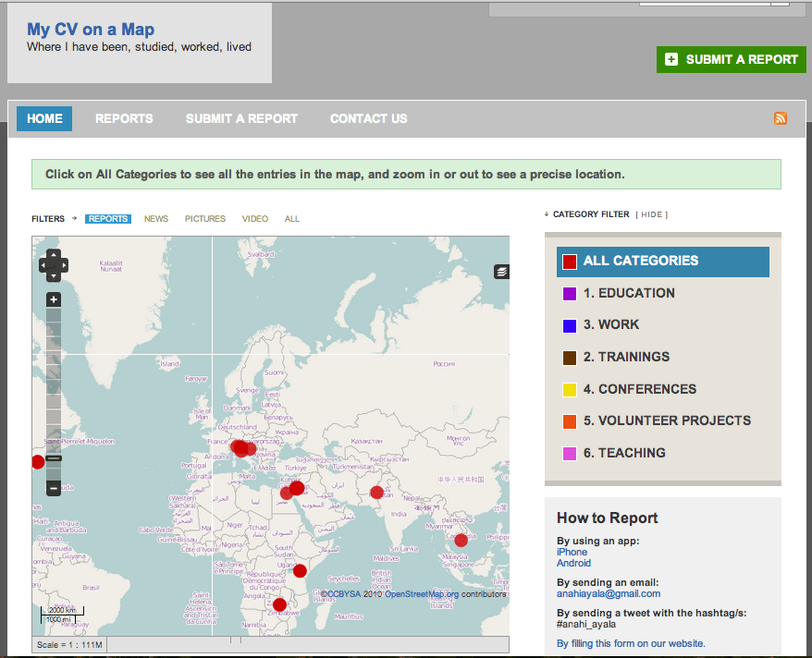Click the map zoom out minus button

coord(54,487)
